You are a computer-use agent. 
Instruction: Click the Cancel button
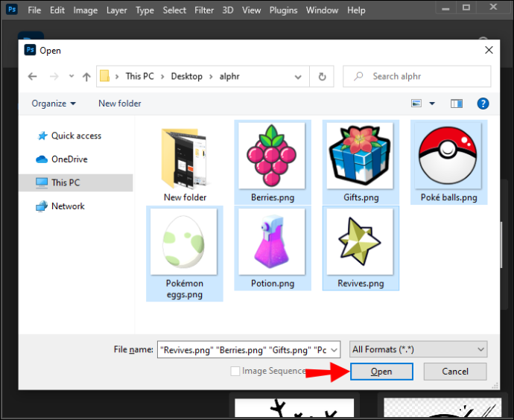455,372
